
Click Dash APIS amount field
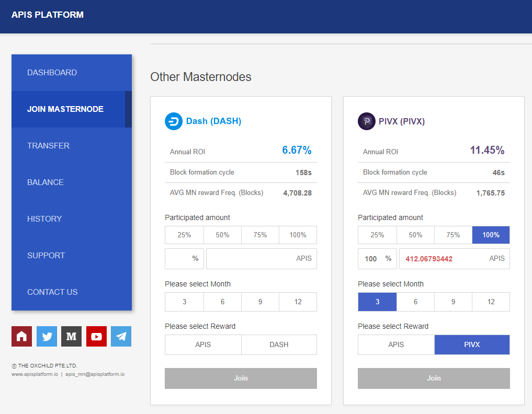tap(262, 259)
